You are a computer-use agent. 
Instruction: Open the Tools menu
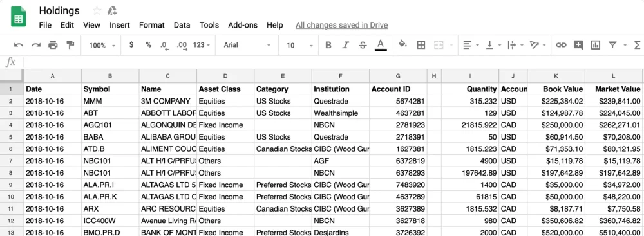point(209,25)
